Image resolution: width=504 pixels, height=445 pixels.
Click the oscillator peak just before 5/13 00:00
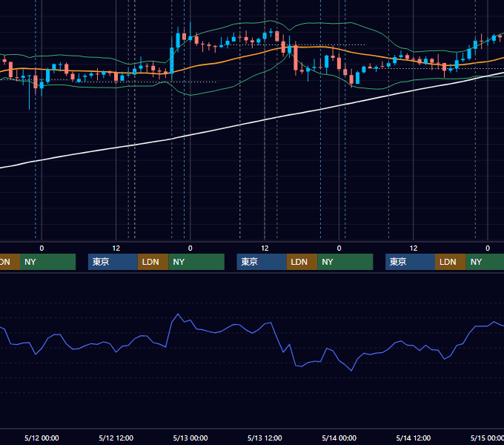tap(178, 314)
